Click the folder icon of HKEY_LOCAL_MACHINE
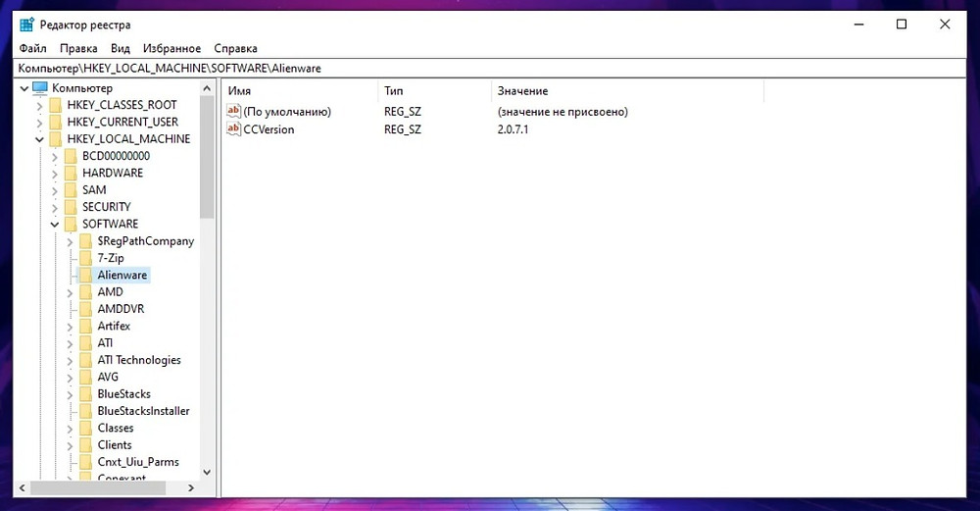The height and width of the screenshot is (511, 980). [x=56, y=138]
